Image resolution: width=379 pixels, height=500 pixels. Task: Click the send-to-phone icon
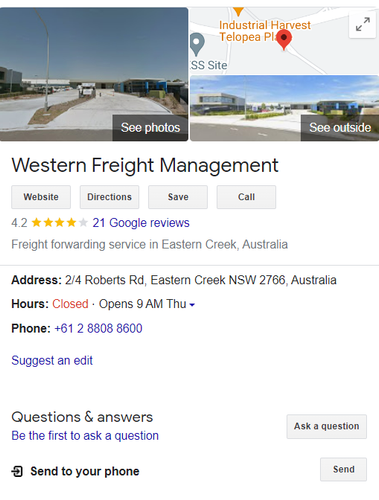click(x=17, y=471)
